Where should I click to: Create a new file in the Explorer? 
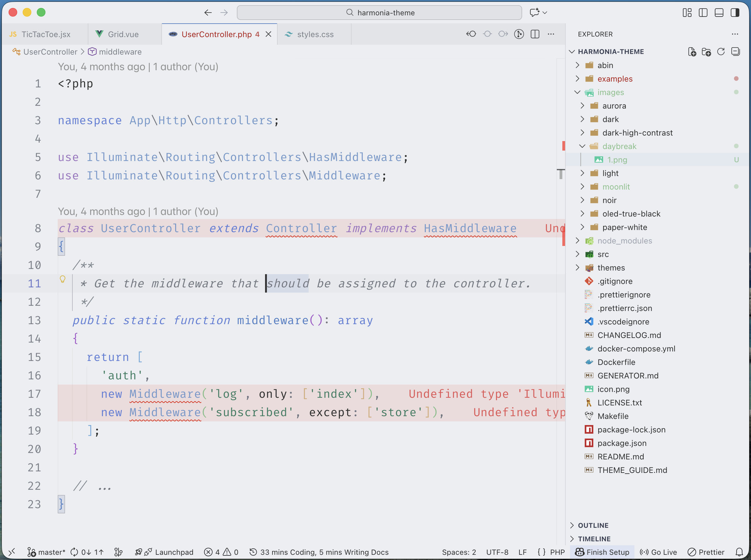coord(692,52)
